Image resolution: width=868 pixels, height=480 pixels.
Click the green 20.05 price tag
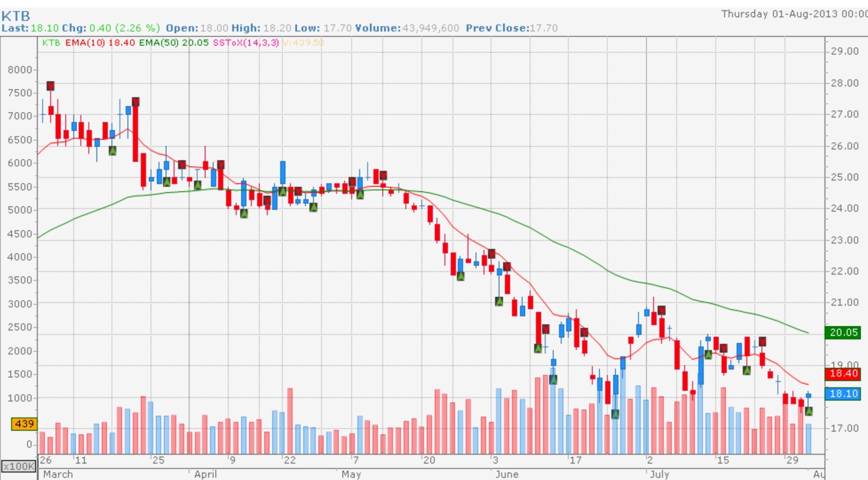coord(843,333)
